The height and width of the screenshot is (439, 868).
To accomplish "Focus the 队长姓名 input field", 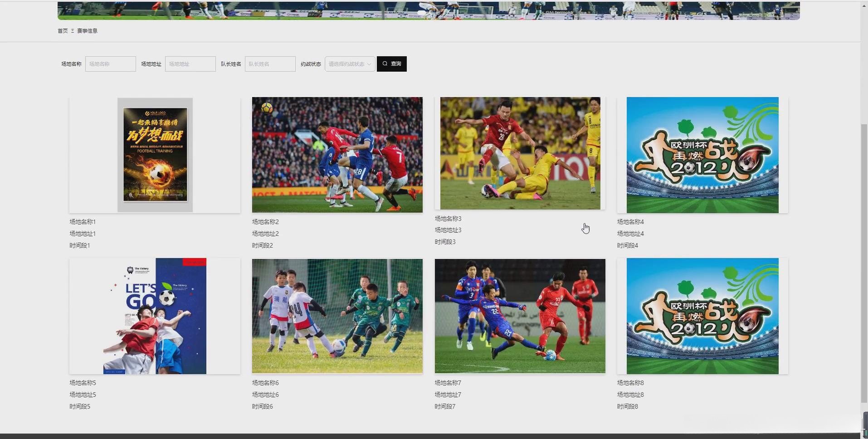I will [270, 64].
